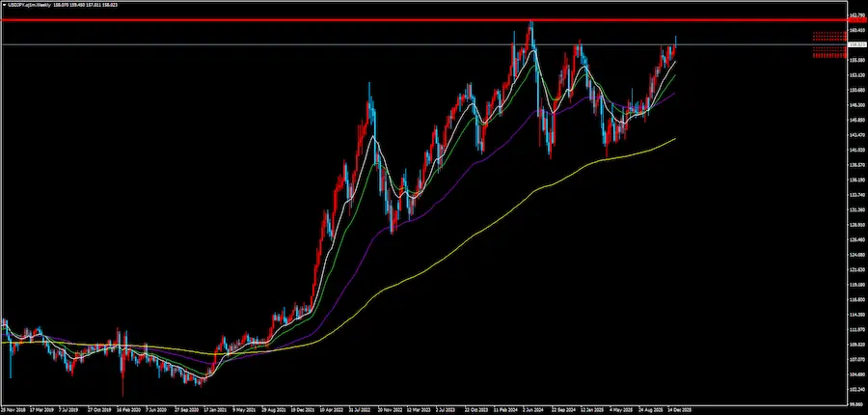Select the gray horizontal current price line

click(x=289, y=44)
